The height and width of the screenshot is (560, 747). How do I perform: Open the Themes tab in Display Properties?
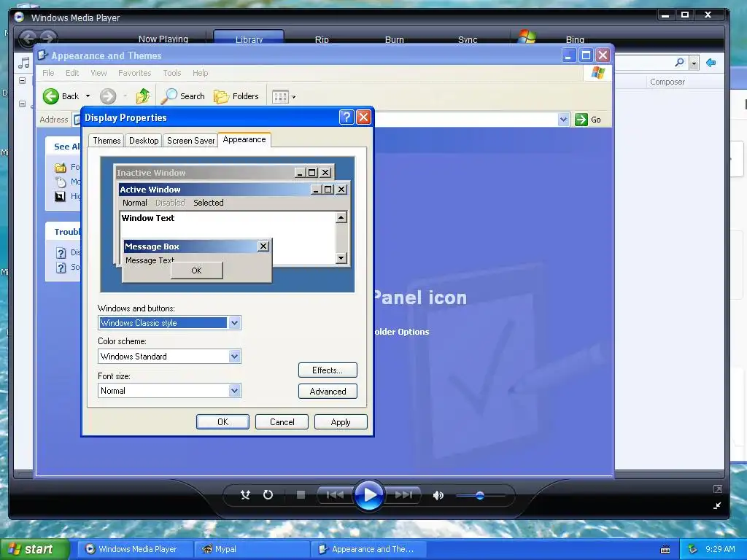pyautogui.click(x=107, y=141)
